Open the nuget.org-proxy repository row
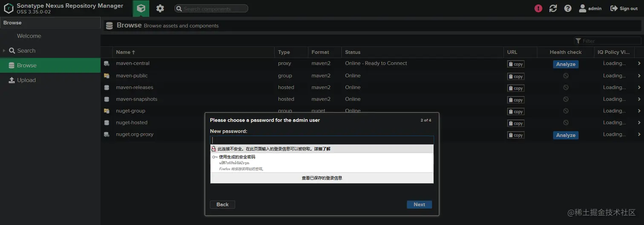This screenshot has width=644, height=225. coord(372,134)
